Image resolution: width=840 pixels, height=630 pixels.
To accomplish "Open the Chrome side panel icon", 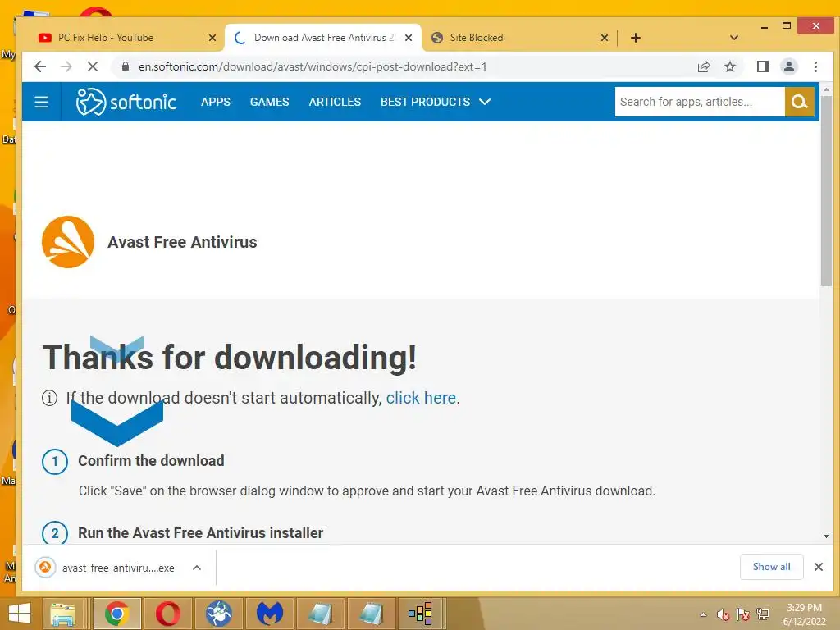I will pyautogui.click(x=762, y=66).
